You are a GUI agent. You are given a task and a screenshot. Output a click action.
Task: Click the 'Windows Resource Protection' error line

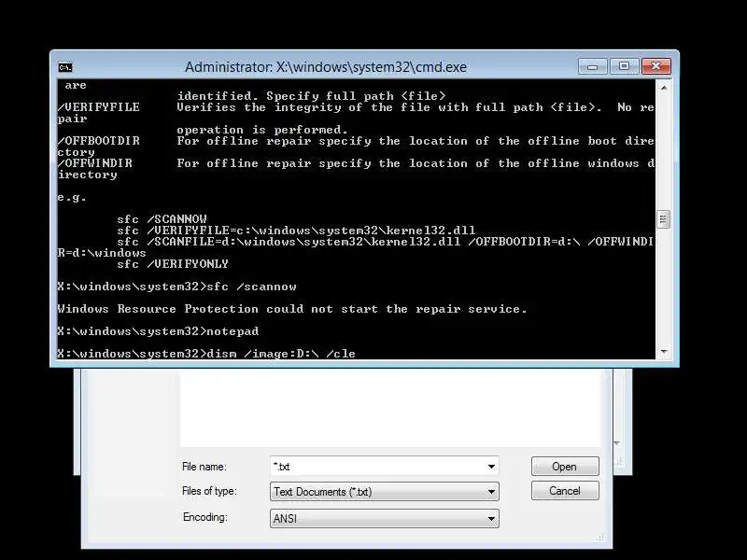[x=292, y=309]
